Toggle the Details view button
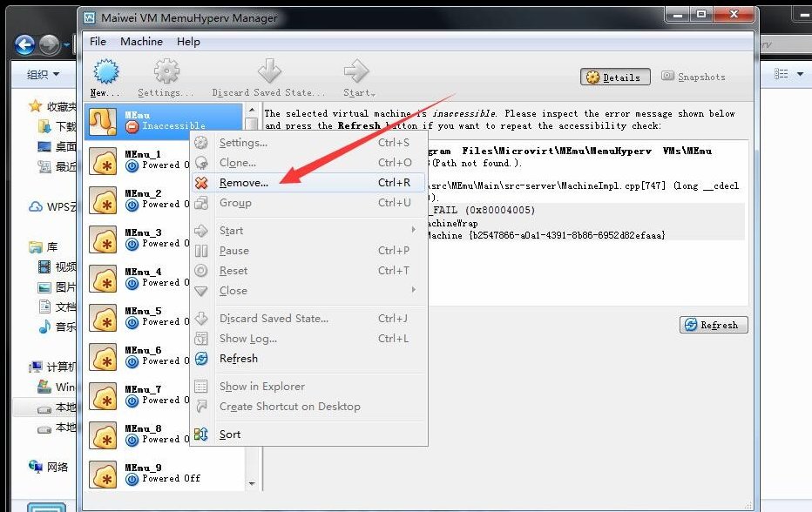Viewport: 812px width, 512px height. point(615,77)
